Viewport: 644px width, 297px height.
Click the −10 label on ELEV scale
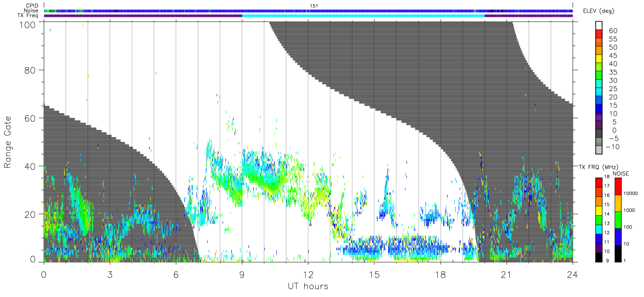point(612,147)
